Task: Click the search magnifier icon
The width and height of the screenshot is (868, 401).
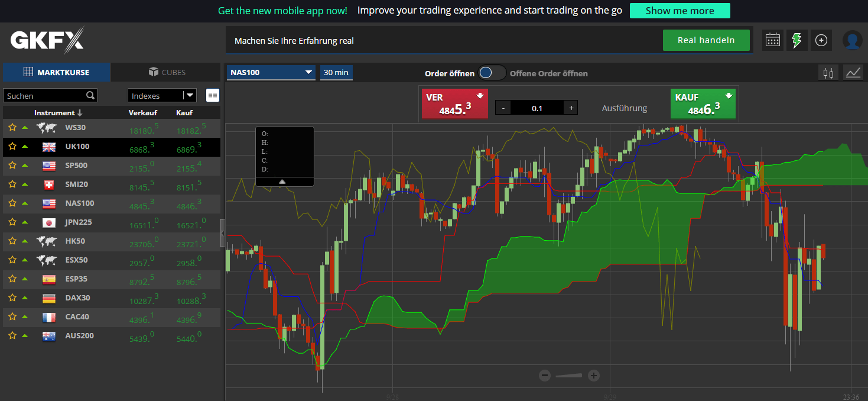Action: (90, 95)
